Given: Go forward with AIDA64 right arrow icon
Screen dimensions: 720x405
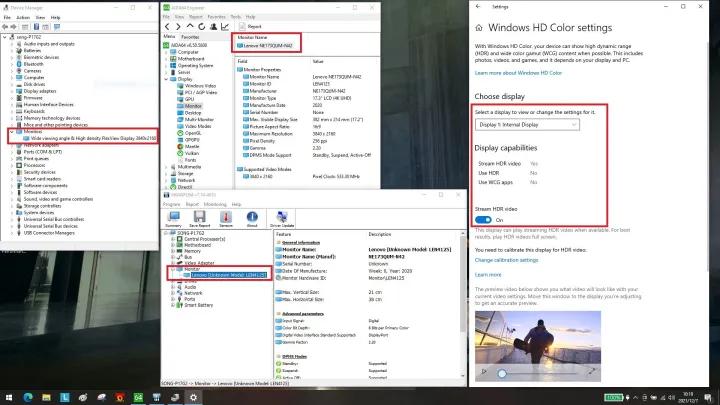Looking at the screenshot, I should tap(178, 27).
